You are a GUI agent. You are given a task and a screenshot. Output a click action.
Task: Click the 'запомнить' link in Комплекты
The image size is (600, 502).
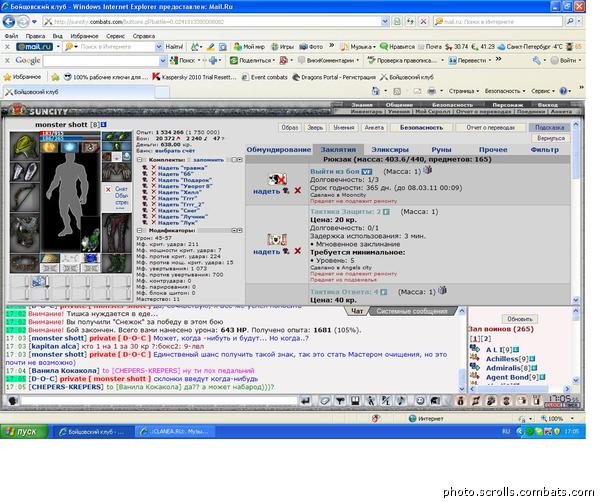[208, 160]
